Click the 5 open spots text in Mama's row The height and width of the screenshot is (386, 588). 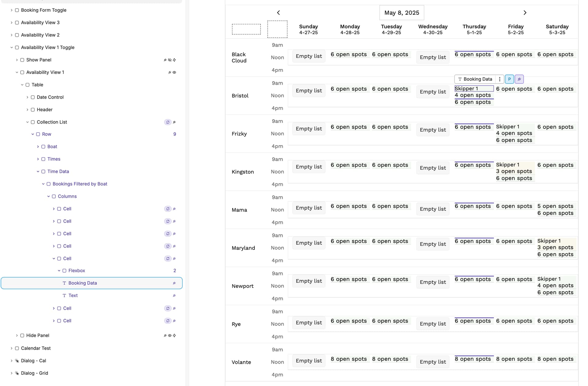point(555,206)
